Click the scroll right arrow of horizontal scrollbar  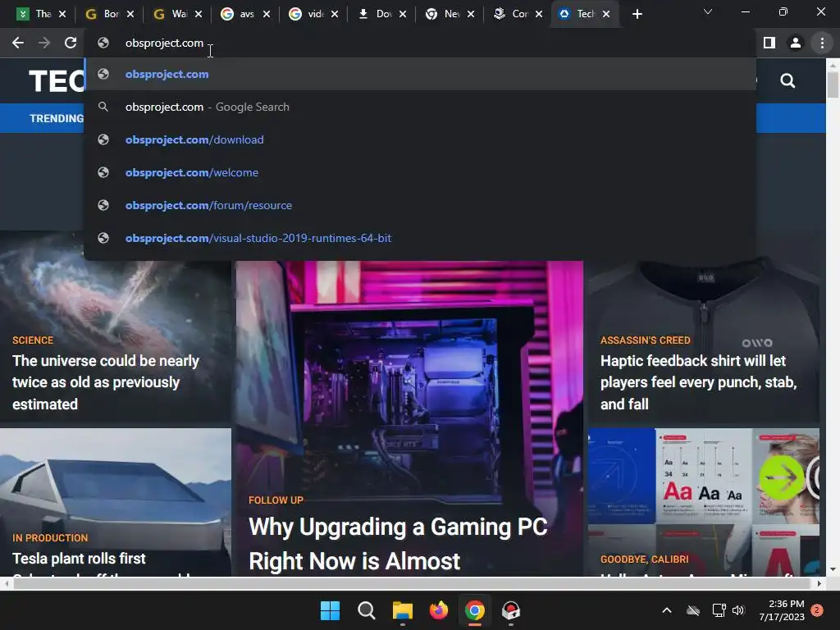(x=819, y=583)
